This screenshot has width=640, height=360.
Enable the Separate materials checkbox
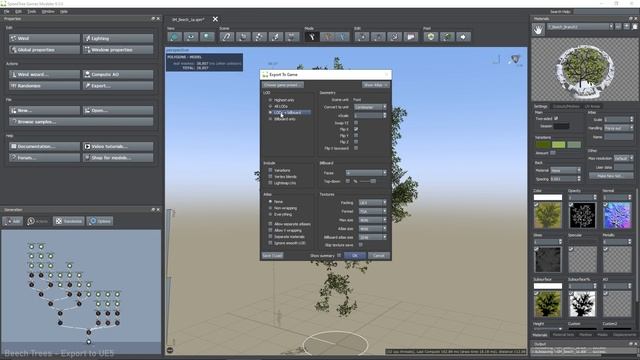(x=270, y=237)
